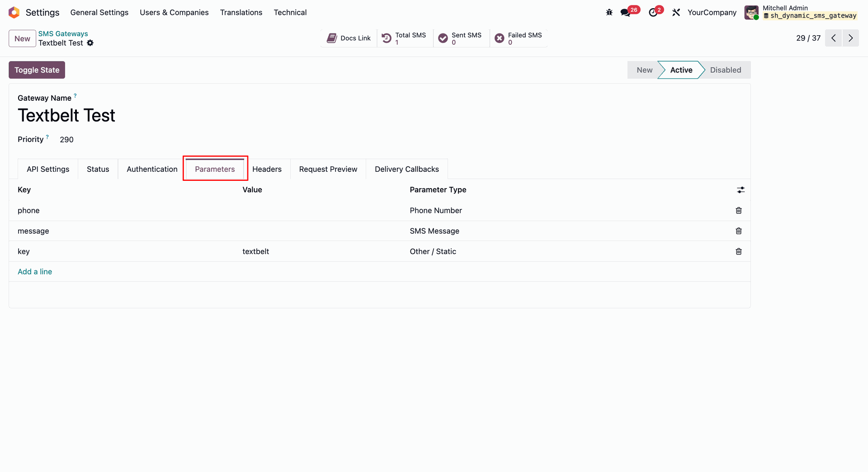Go to next record arrow
Screen dimensions: 868x472
850,38
